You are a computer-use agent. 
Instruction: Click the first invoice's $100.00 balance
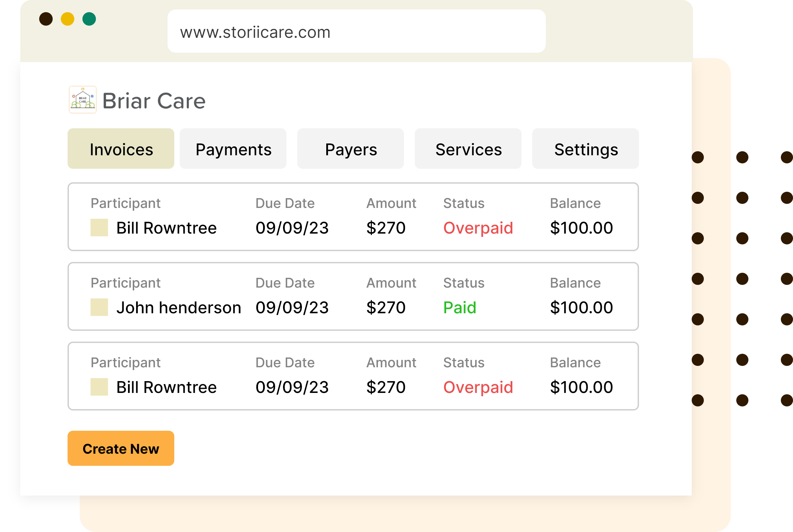pos(581,228)
